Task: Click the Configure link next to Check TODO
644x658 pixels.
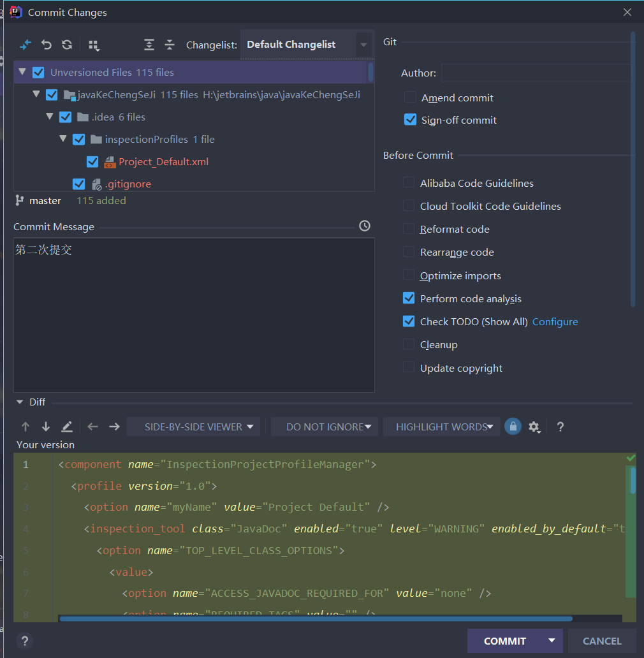Action: coord(555,321)
